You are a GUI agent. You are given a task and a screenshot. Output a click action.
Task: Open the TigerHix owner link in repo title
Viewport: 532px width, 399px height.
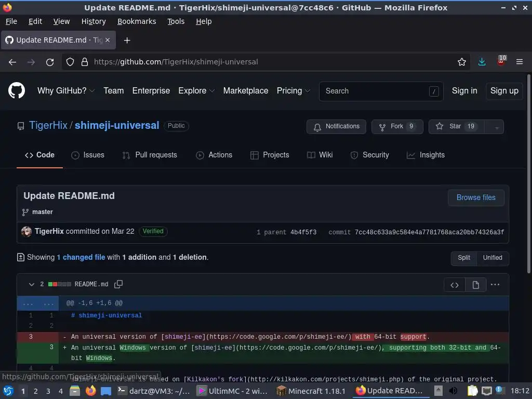coord(48,126)
